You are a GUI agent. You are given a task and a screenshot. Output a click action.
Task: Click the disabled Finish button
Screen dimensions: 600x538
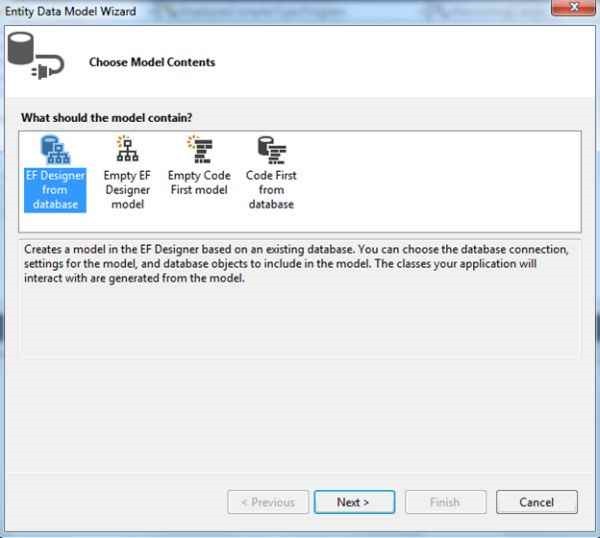446,502
